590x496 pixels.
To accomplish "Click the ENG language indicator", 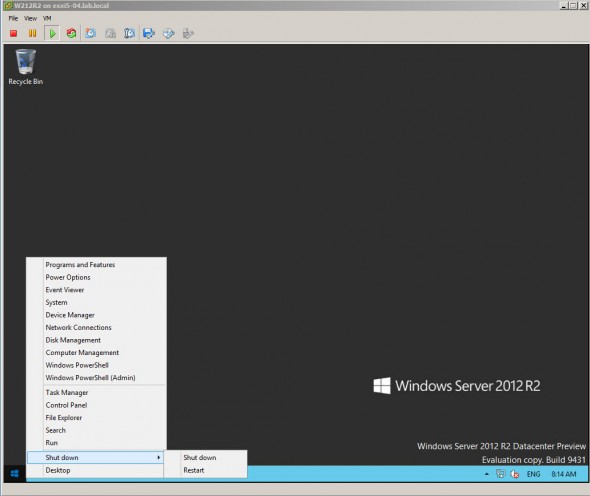I will [x=533, y=474].
